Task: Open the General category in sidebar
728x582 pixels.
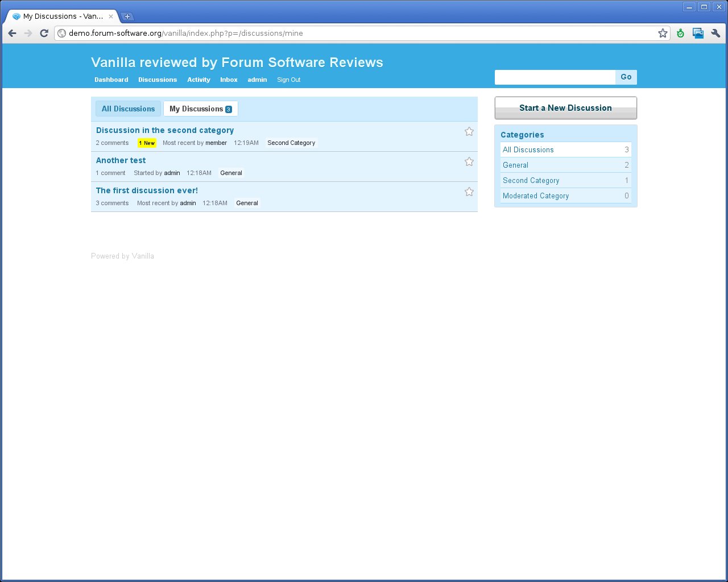Action: [x=566, y=165]
